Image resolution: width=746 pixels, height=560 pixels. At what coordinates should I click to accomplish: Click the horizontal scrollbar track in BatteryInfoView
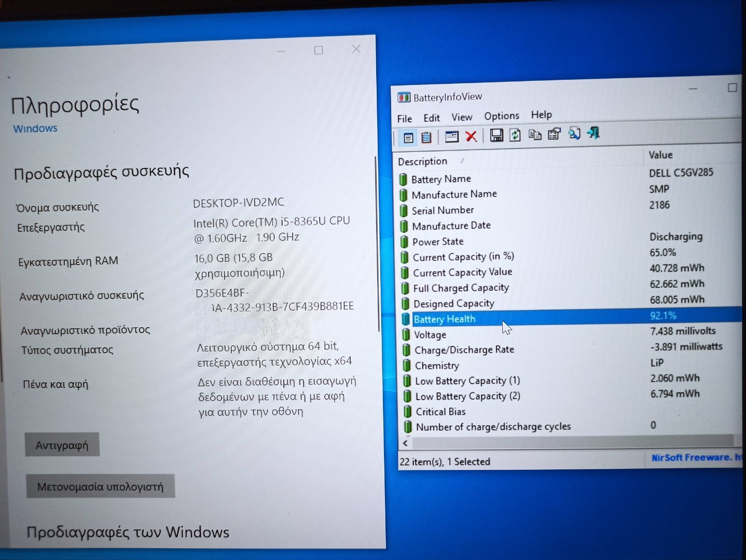pos(573,442)
